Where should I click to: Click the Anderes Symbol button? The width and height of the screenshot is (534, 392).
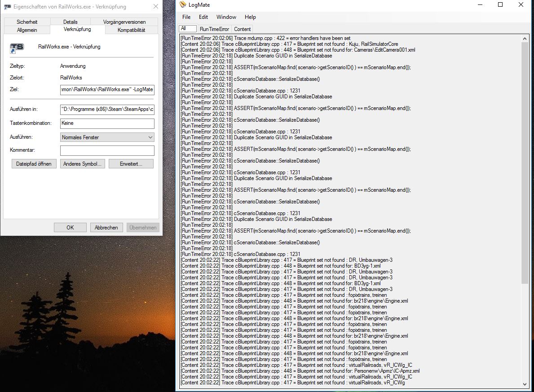pyautogui.click(x=83, y=164)
